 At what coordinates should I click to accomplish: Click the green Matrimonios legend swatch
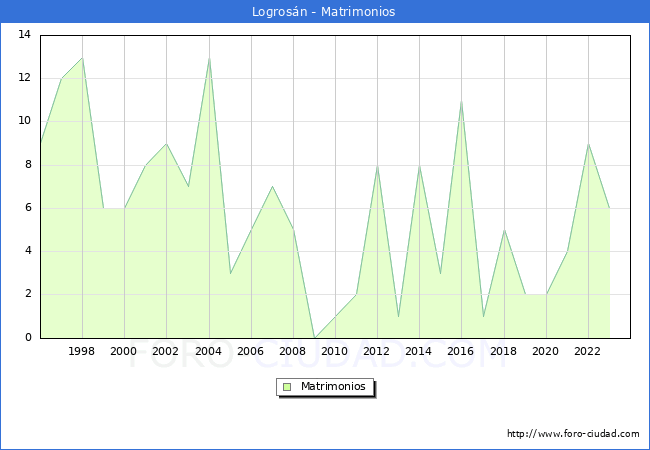[287, 387]
